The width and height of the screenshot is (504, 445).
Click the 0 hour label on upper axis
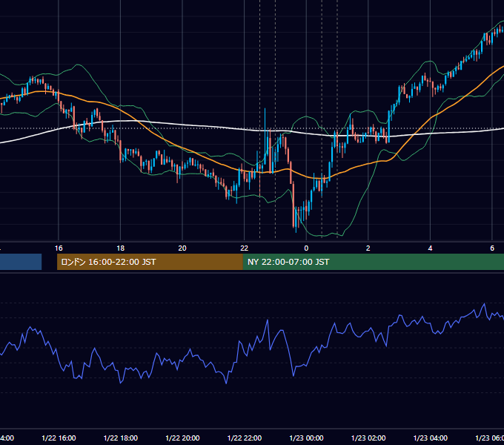click(x=306, y=248)
